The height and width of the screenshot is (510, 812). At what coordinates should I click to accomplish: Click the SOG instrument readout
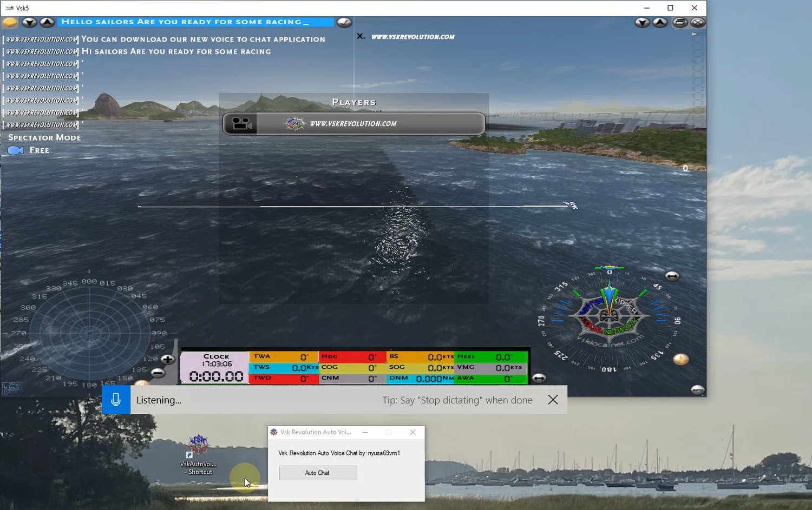[x=420, y=368]
